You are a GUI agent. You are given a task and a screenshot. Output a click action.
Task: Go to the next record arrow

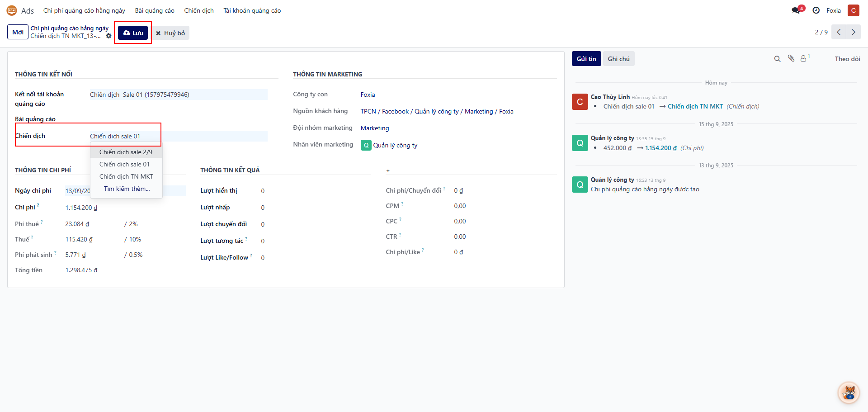coord(853,32)
